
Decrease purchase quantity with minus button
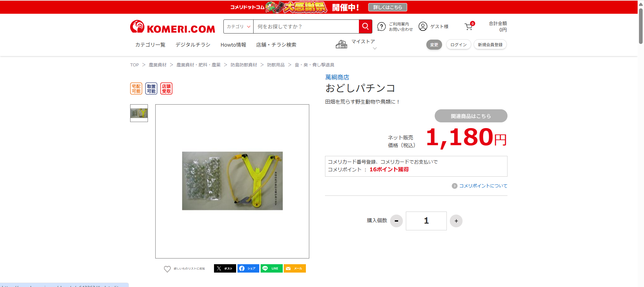coord(396,221)
